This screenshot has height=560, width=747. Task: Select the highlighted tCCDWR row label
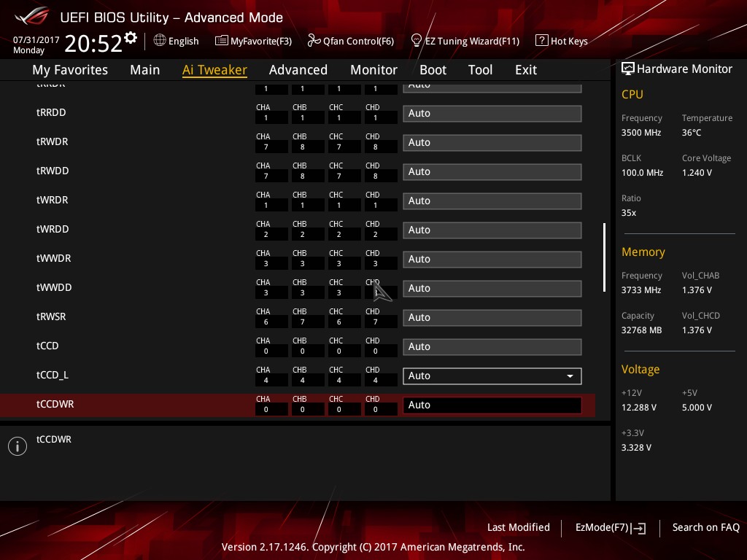(x=55, y=404)
